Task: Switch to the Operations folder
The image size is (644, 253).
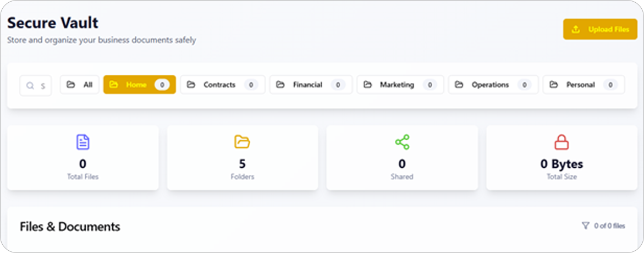Action: coord(493,85)
